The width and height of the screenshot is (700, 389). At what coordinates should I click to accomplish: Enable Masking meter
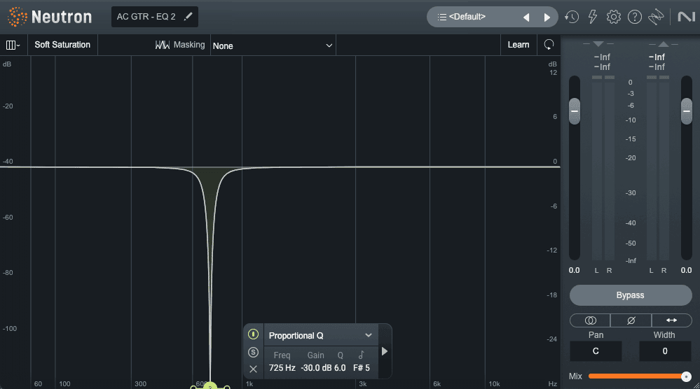tap(180, 45)
